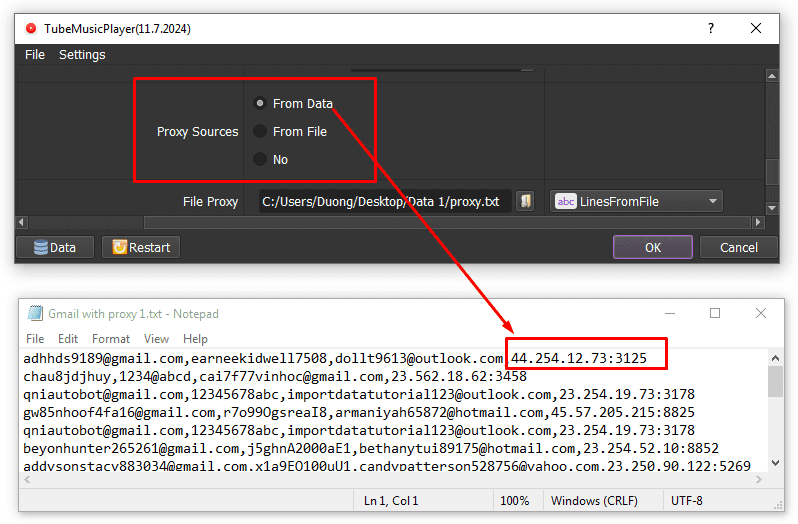This screenshot has width=798, height=524.
Task: Open the Help menu in Notepad
Action: [195, 339]
